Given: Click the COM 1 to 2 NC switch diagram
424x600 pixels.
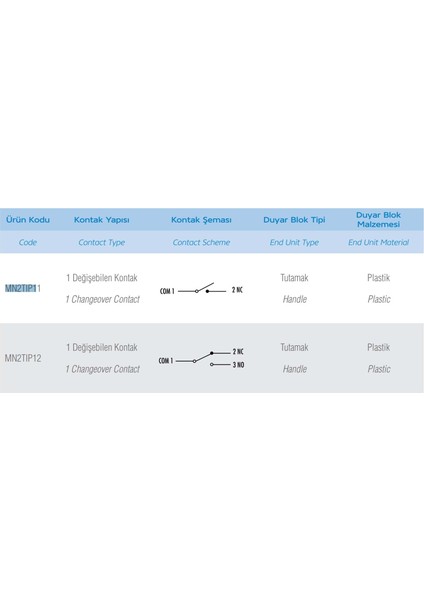Looking at the screenshot, I should coord(201,289).
